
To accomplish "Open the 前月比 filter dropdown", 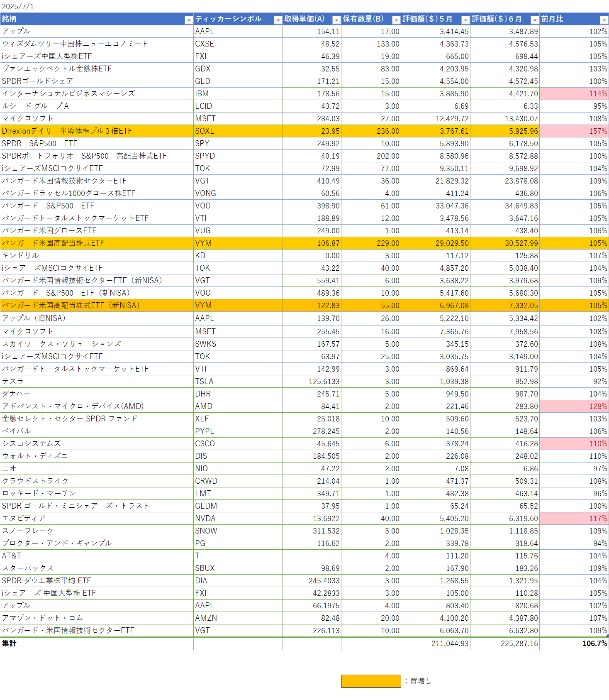I will point(604,20).
